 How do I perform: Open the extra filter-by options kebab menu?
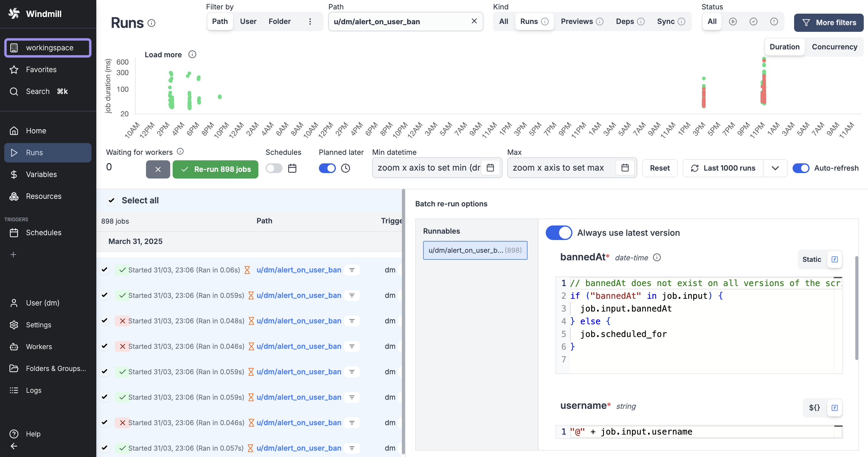[310, 21]
